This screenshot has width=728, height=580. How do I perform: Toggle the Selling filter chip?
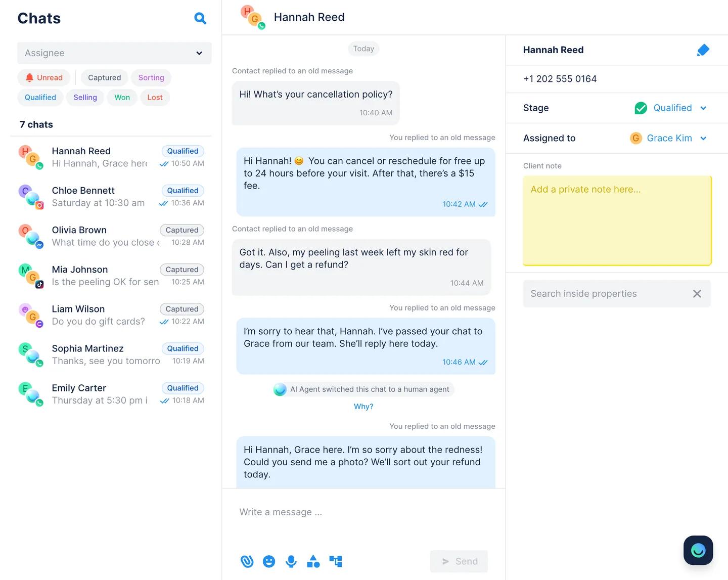pyautogui.click(x=85, y=97)
